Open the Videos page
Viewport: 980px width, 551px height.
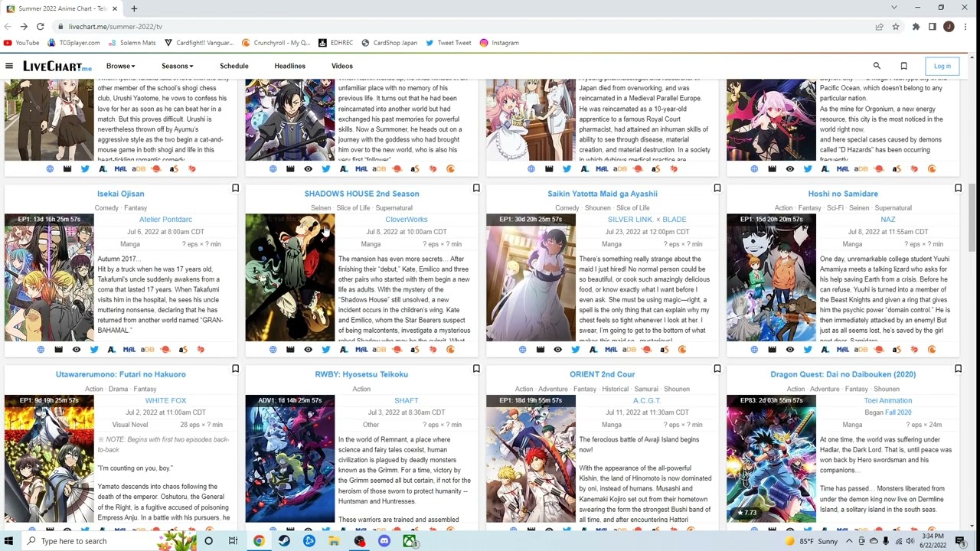pyautogui.click(x=341, y=66)
